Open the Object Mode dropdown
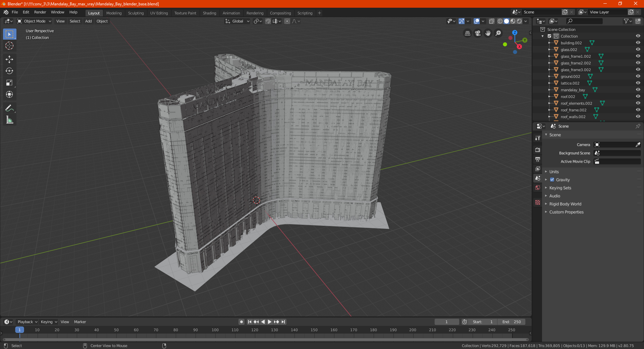 coord(34,21)
